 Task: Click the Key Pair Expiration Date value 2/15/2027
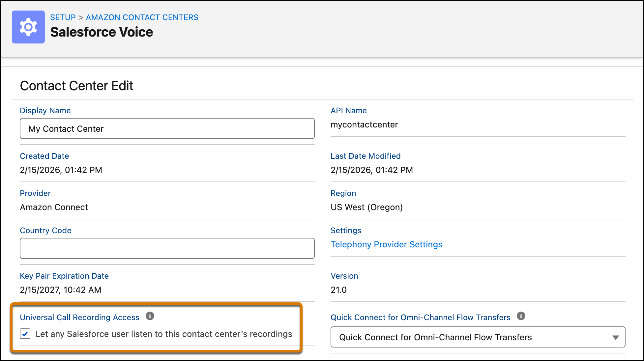(x=61, y=290)
